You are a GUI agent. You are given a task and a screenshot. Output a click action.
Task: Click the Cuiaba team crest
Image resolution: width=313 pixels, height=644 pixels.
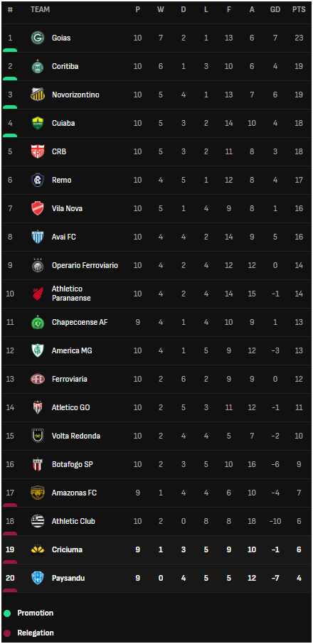[x=38, y=123]
